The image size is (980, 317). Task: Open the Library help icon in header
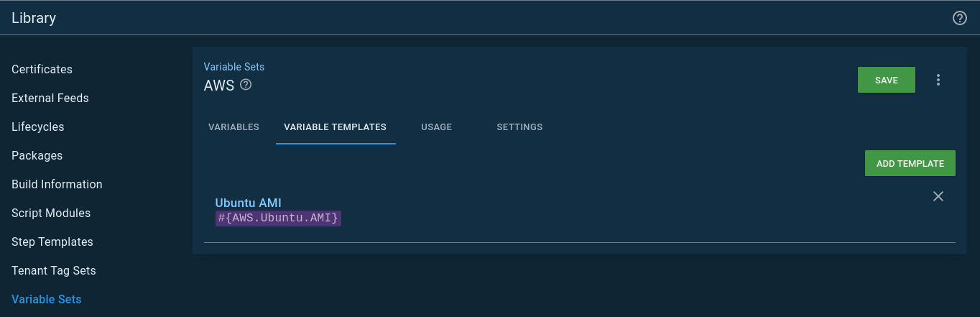pyautogui.click(x=959, y=19)
